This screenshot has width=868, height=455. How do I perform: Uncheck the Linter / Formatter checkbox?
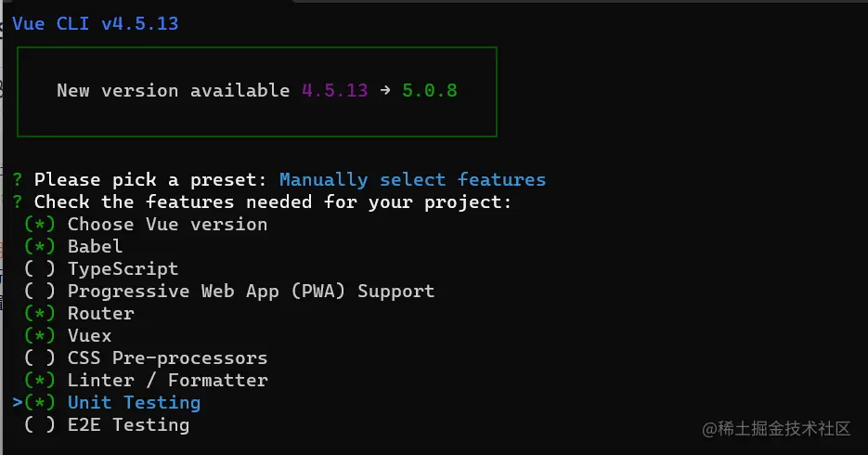coord(40,381)
